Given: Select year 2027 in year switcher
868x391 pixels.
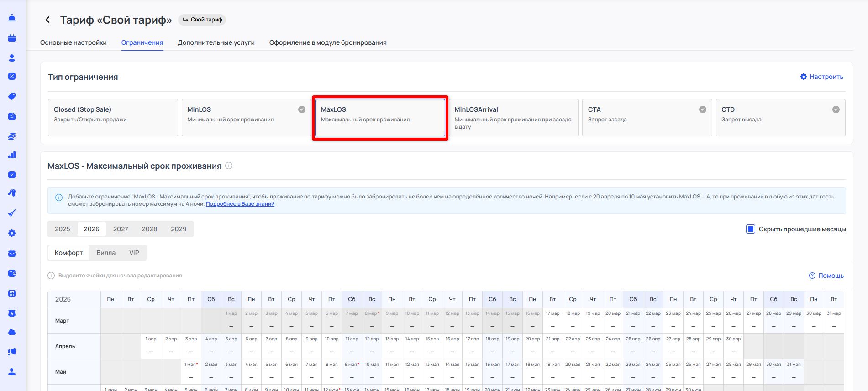Looking at the screenshot, I should 121,229.
